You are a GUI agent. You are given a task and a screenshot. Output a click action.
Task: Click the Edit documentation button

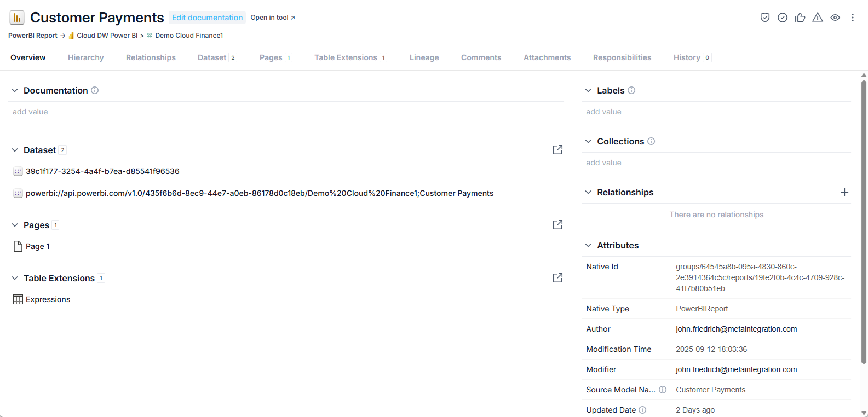coord(207,18)
